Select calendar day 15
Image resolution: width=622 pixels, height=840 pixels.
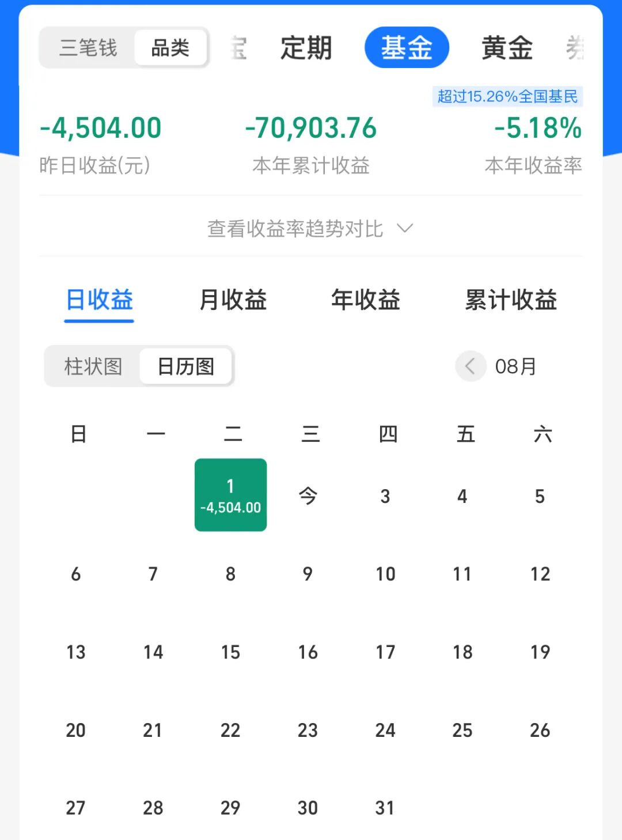pyautogui.click(x=230, y=652)
